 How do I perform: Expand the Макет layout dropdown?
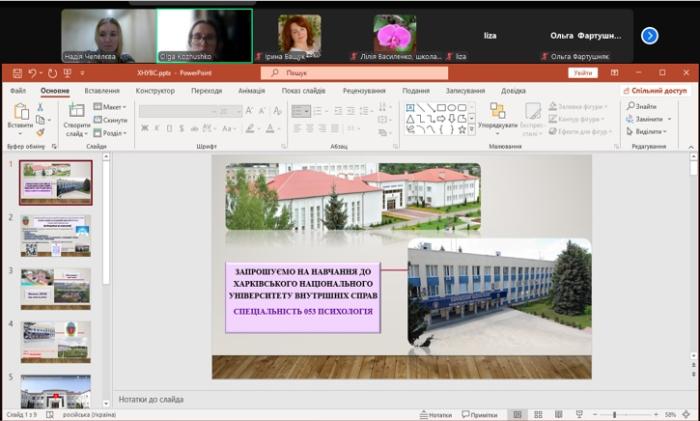pos(114,107)
